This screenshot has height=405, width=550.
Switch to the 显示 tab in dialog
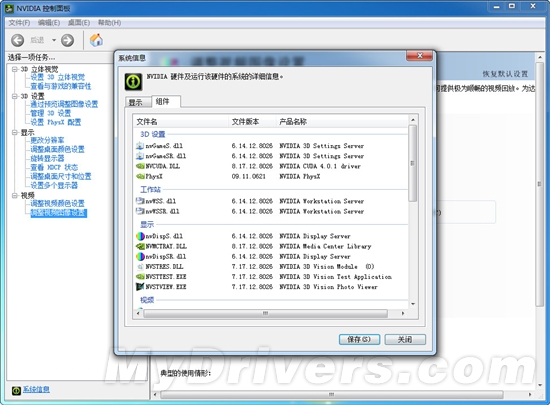pos(136,102)
